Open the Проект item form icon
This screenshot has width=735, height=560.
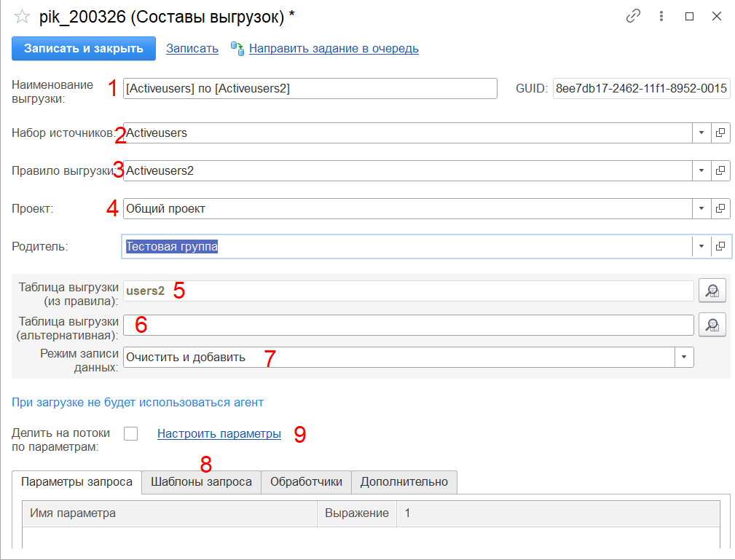pyautogui.click(x=720, y=208)
